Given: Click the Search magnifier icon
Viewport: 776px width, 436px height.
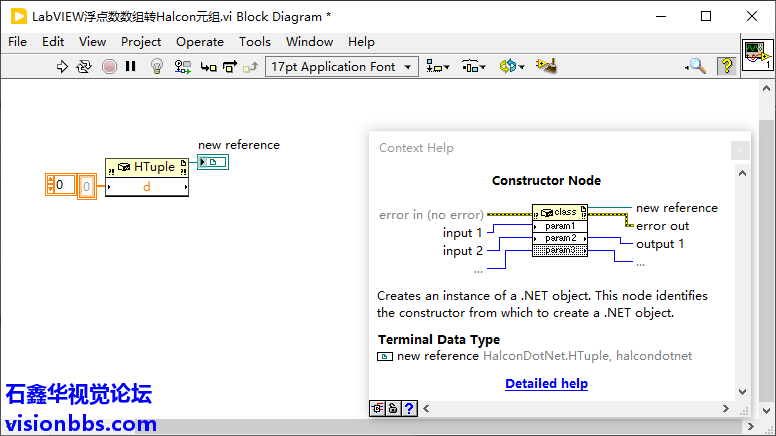Looking at the screenshot, I should [x=696, y=67].
